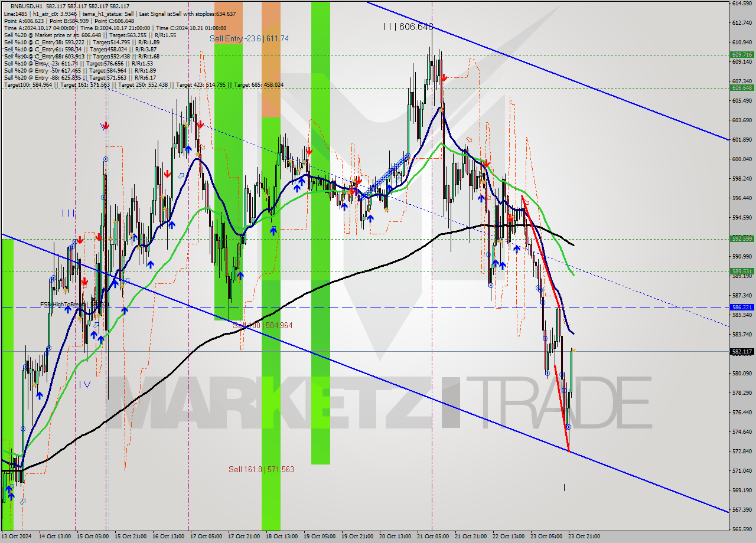Click the '18 Oct 13:00' time label

pos(282,537)
